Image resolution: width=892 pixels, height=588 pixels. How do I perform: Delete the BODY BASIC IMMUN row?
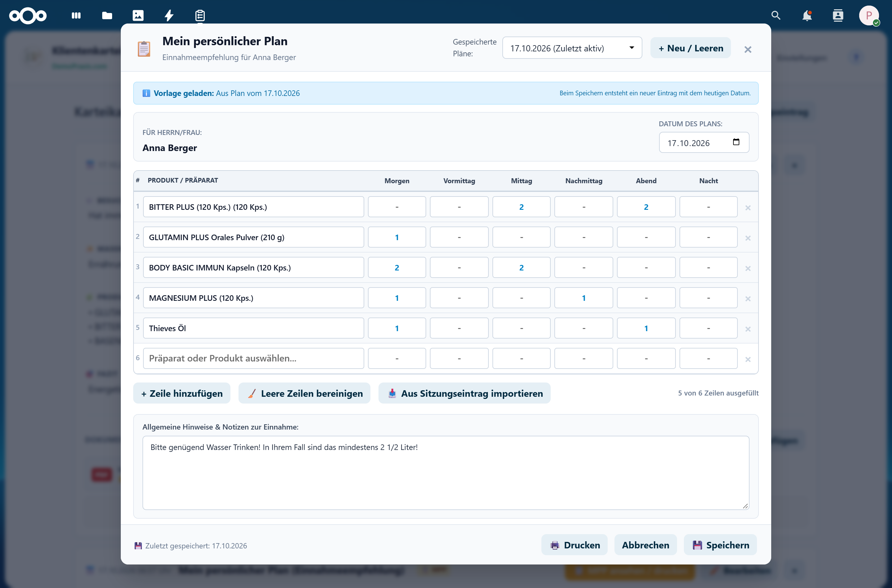pos(748,269)
